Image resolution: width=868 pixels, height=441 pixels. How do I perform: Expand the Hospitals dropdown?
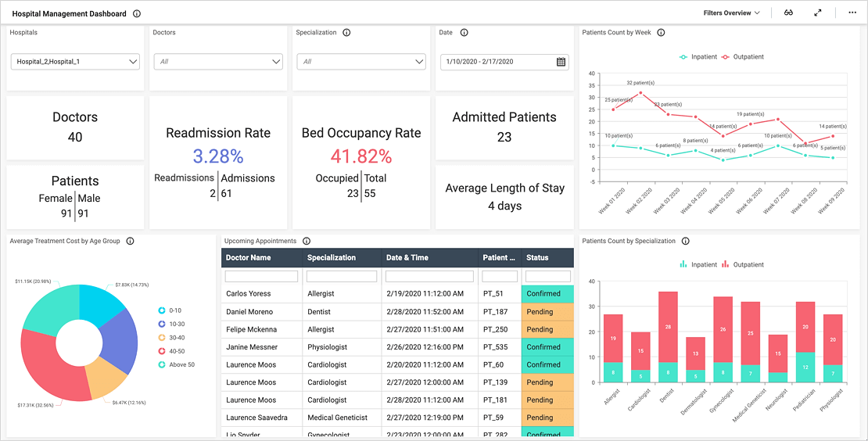coord(77,62)
